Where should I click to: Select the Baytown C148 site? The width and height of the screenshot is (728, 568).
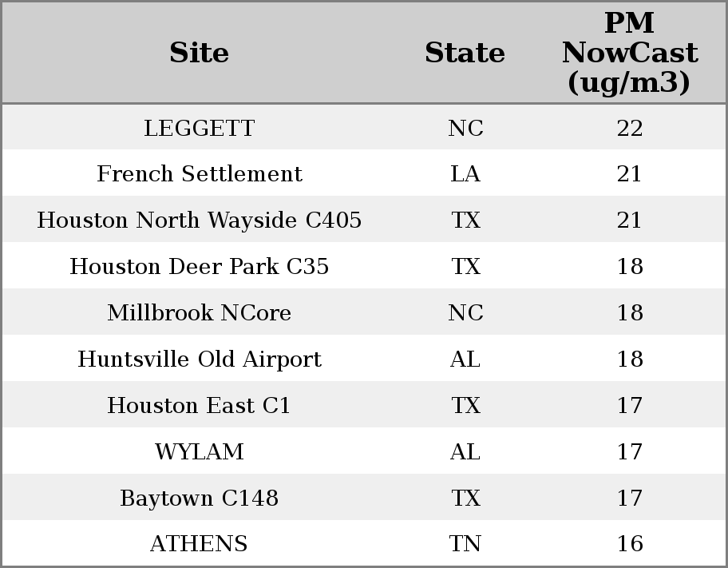click(199, 498)
